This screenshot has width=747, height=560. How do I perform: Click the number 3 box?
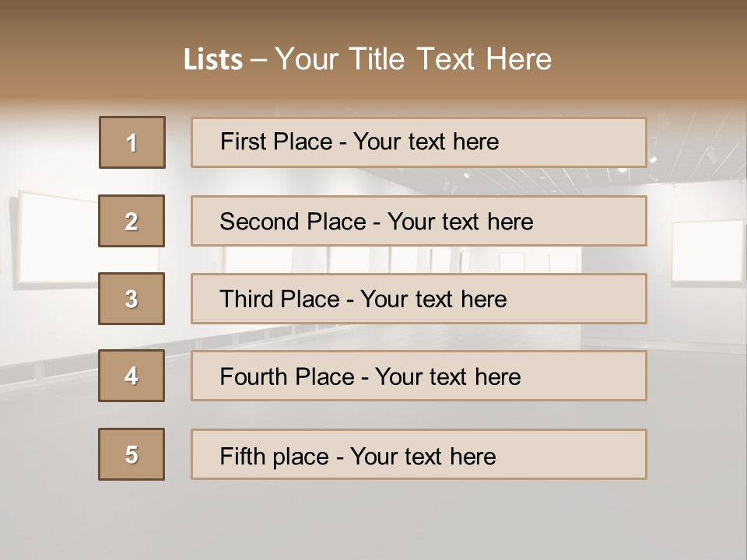coord(132,299)
